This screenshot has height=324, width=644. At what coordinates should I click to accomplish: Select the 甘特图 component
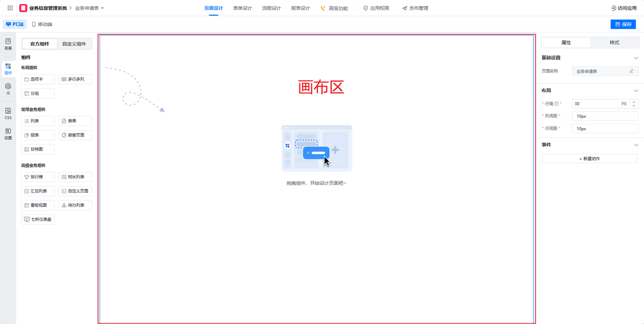pos(38,149)
